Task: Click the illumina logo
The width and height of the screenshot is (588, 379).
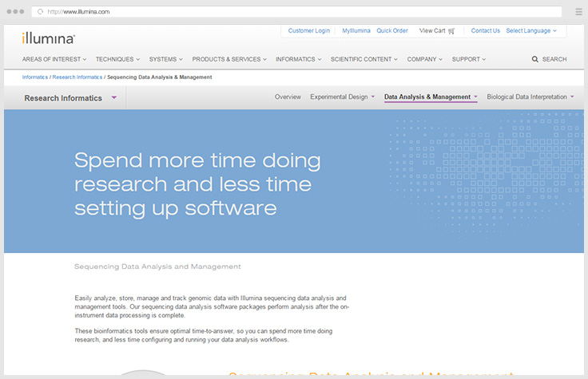Action: (x=50, y=38)
